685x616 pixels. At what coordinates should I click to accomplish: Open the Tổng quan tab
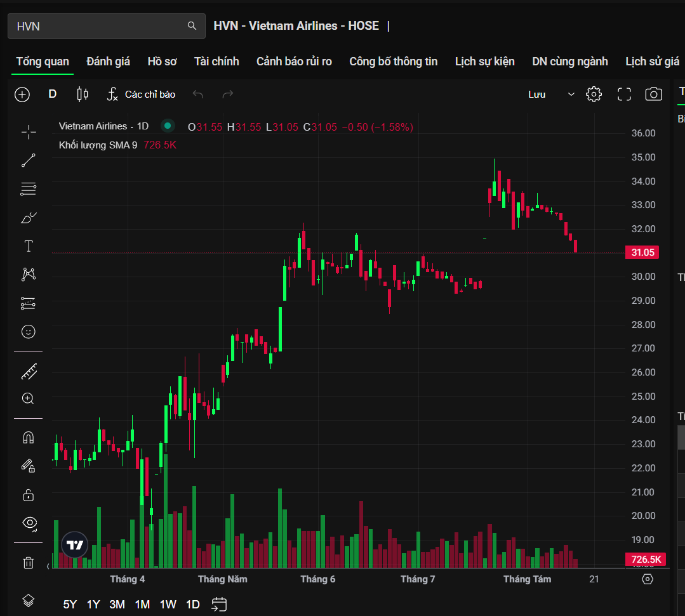point(43,62)
